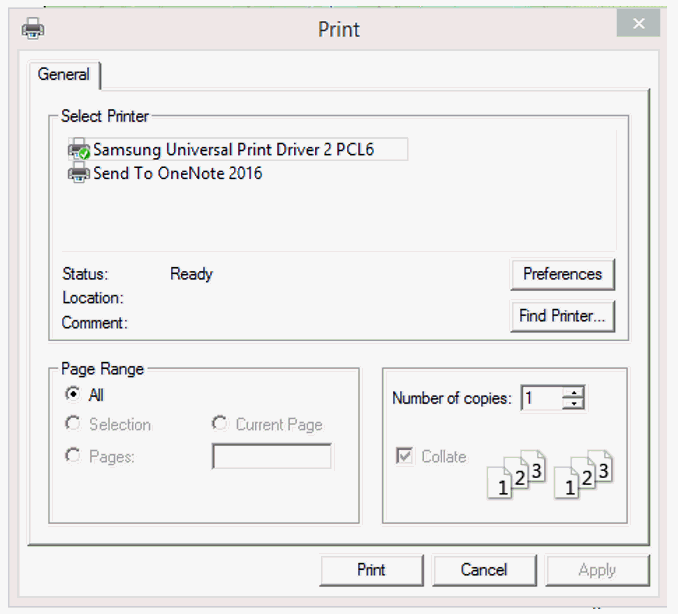Toggle the Collate checkbox

[405, 456]
